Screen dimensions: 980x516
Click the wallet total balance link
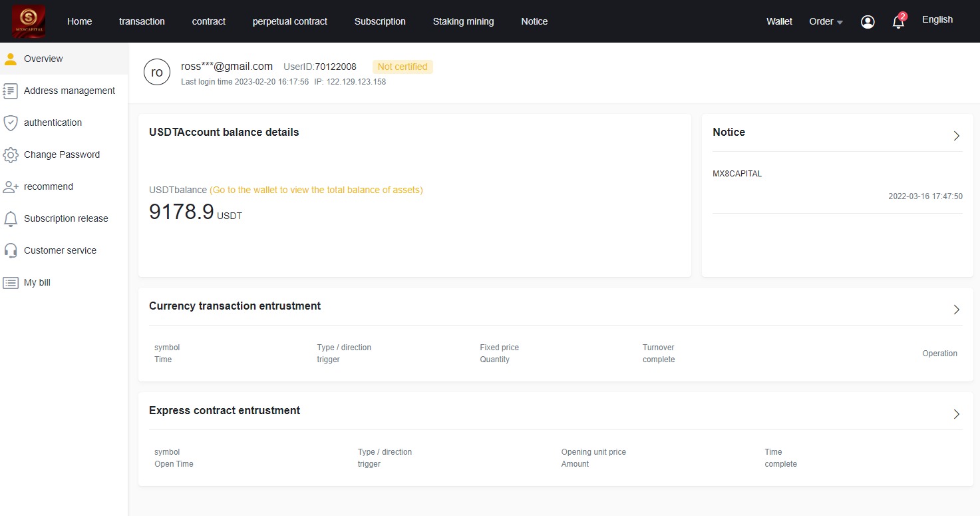(x=316, y=190)
